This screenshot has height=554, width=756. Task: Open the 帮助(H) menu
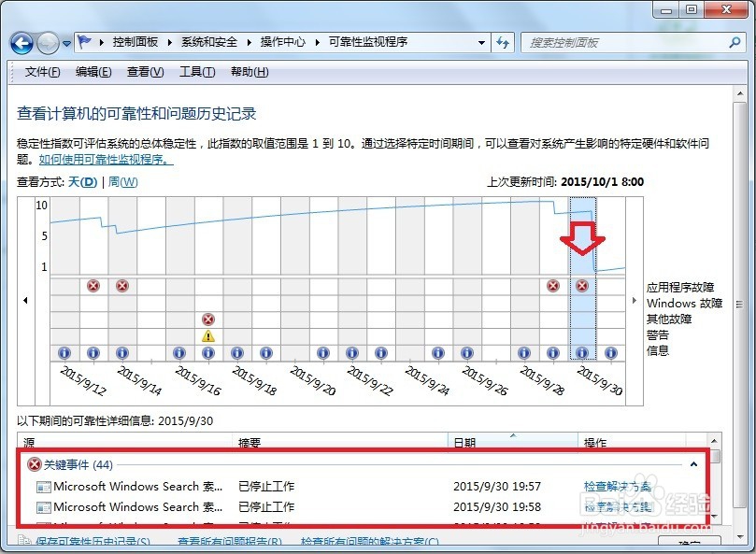click(250, 72)
